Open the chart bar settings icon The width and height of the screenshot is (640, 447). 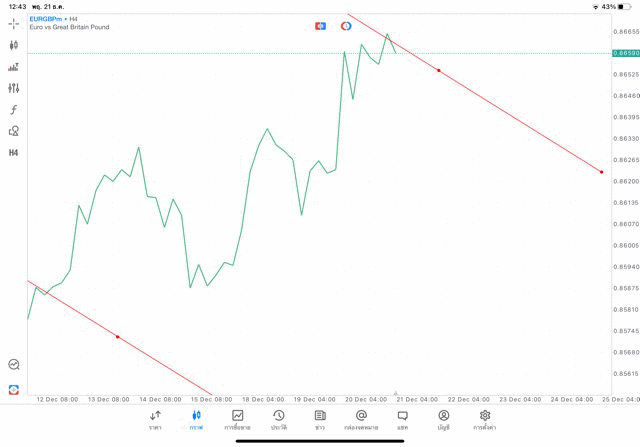click(14, 67)
